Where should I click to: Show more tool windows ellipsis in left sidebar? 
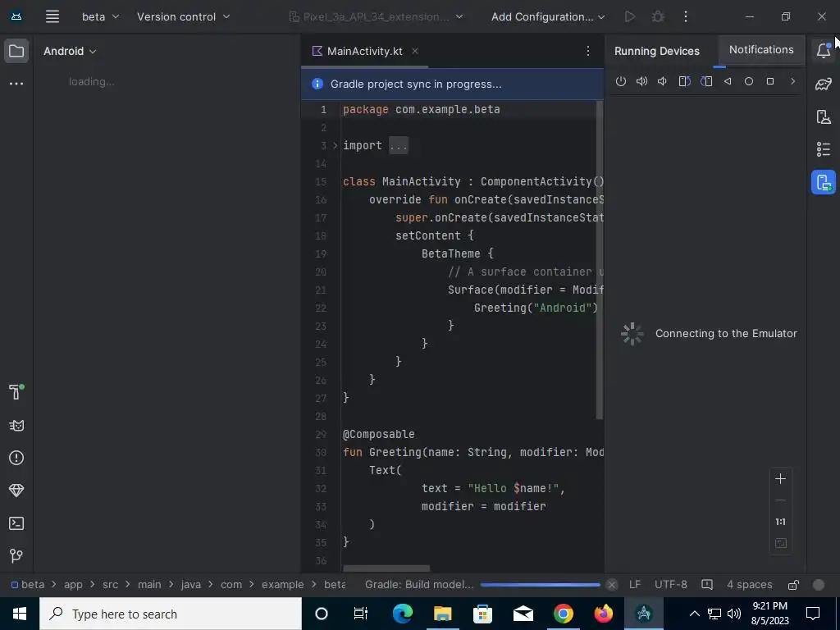tap(16, 84)
